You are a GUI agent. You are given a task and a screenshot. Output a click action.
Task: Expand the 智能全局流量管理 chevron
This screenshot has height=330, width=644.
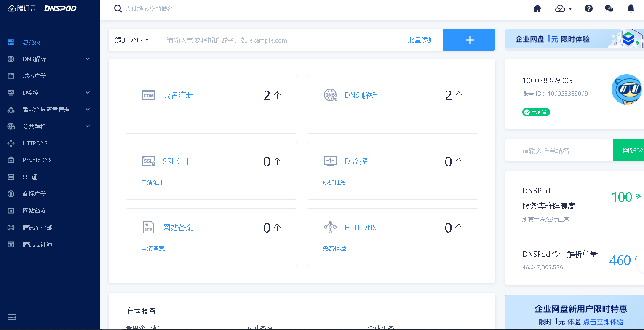point(88,110)
